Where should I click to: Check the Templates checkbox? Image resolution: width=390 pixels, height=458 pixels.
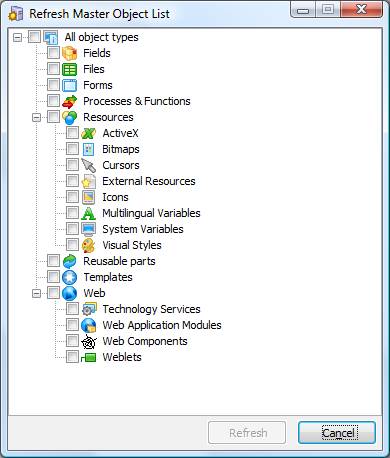pos(53,277)
